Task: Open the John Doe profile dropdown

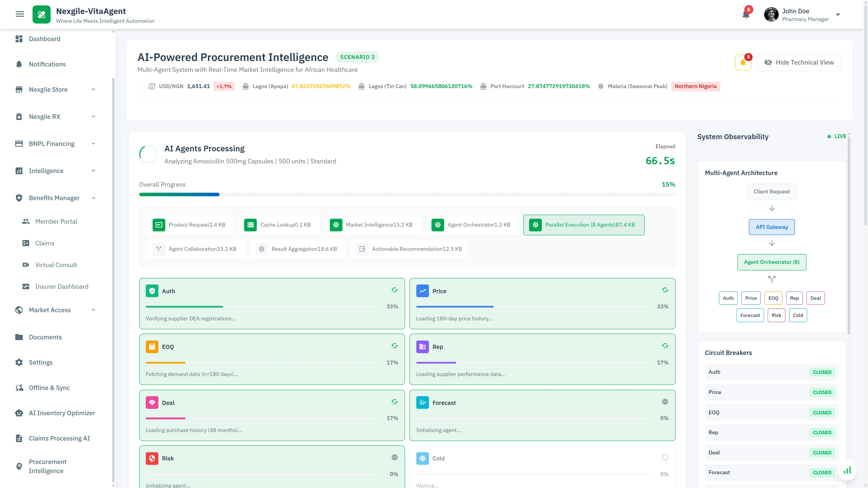Action: (x=838, y=14)
